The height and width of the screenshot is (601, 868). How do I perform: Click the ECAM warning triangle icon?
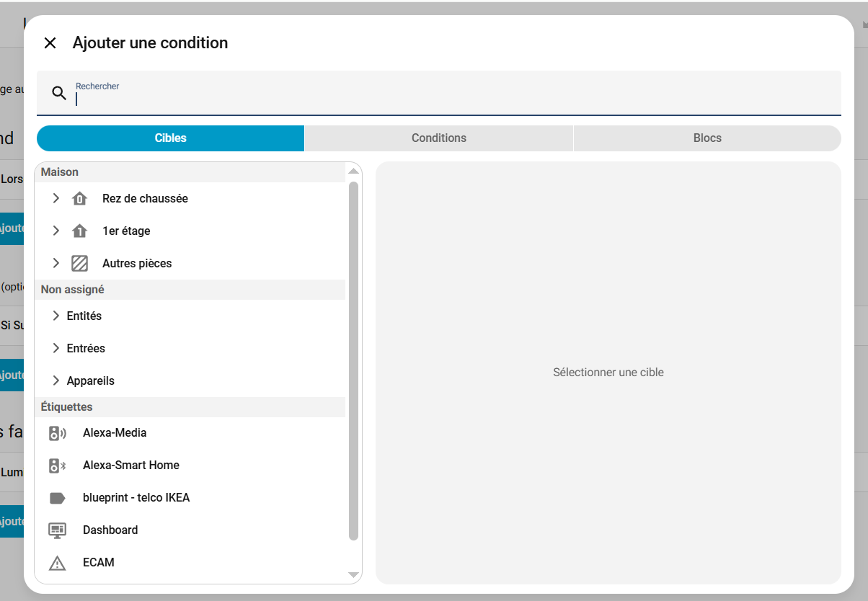[x=57, y=563]
